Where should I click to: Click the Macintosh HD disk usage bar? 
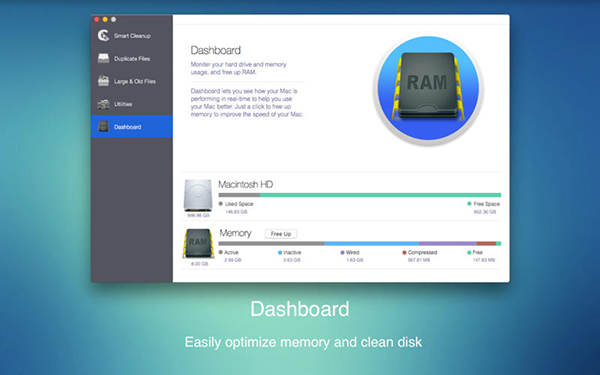click(x=360, y=195)
